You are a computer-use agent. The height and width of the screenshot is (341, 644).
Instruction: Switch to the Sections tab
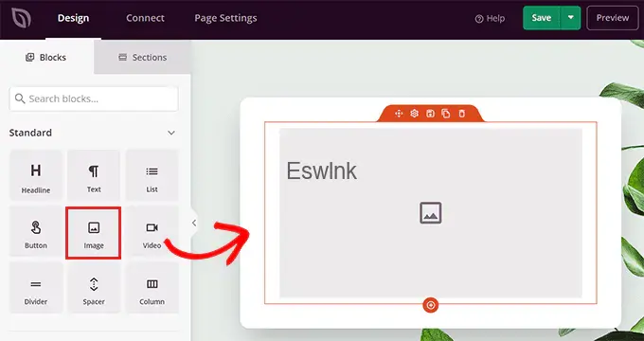(x=142, y=57)
